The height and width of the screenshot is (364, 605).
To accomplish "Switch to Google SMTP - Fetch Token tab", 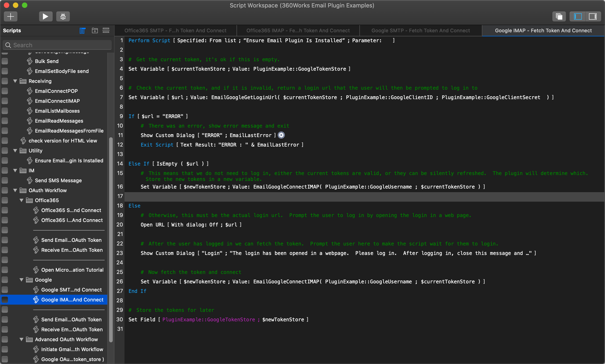I will pos(421,31).
